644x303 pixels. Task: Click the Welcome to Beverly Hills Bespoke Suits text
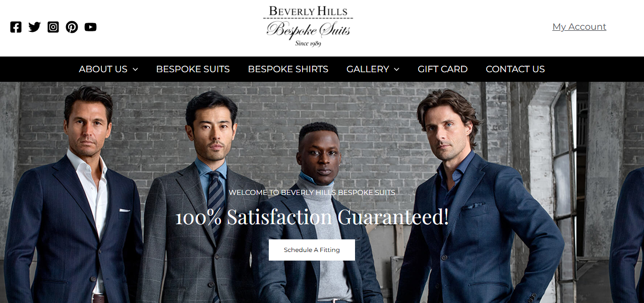tap(312, 192)
